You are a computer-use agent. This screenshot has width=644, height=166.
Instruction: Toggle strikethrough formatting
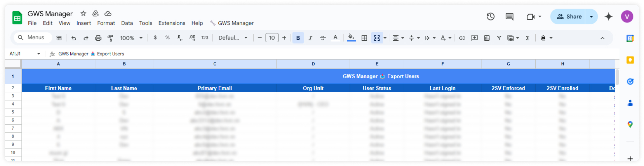(x=323, y=38)
